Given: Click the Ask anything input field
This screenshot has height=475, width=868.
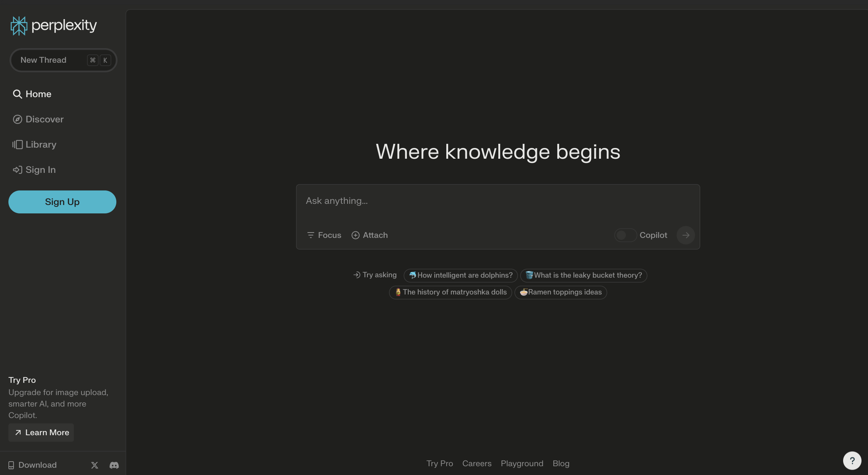Looking at the screenshot, I should pos(498,201).
